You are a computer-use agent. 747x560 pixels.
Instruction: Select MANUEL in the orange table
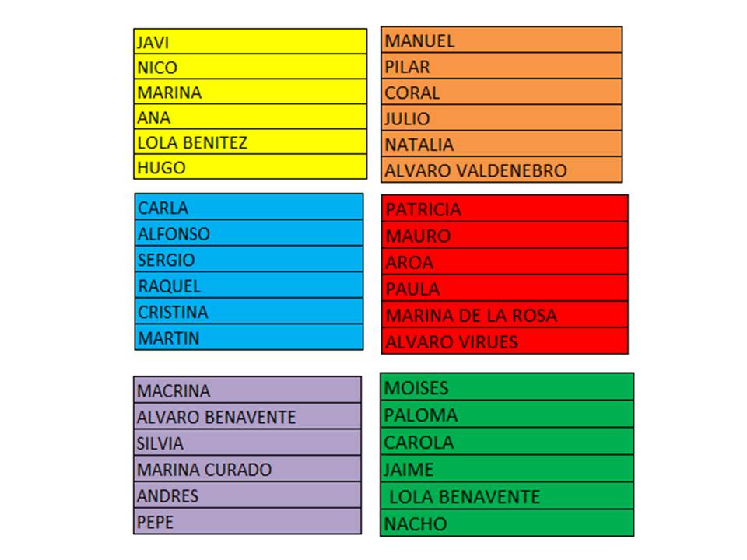click(501, 40)
